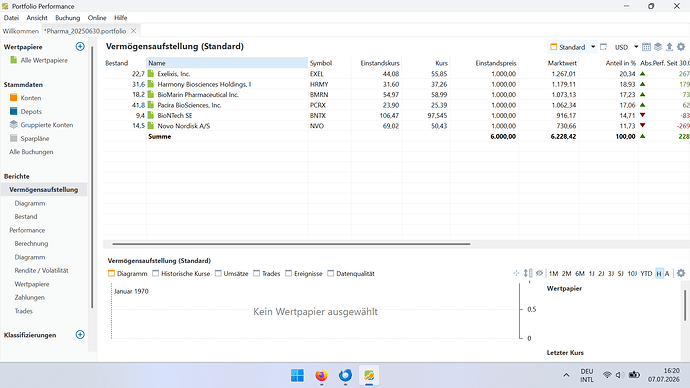This screenshot has width=690, height=388.
Task: Select the Pacira BioSciences, Inc. row
Action: 396,105
